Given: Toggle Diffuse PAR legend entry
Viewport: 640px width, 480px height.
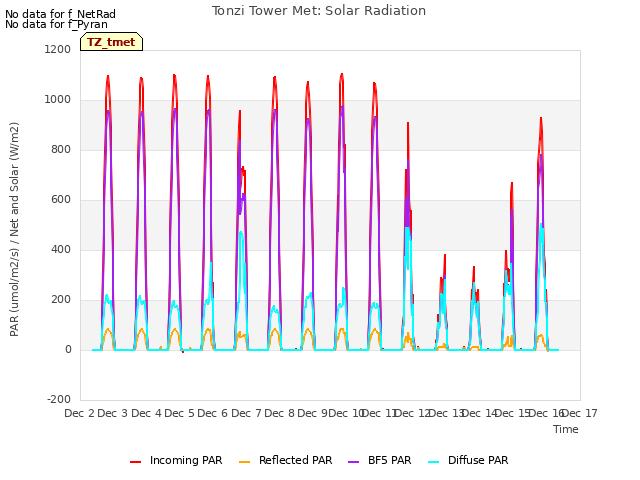Looking at the screenshot, I should pos(468,460).
